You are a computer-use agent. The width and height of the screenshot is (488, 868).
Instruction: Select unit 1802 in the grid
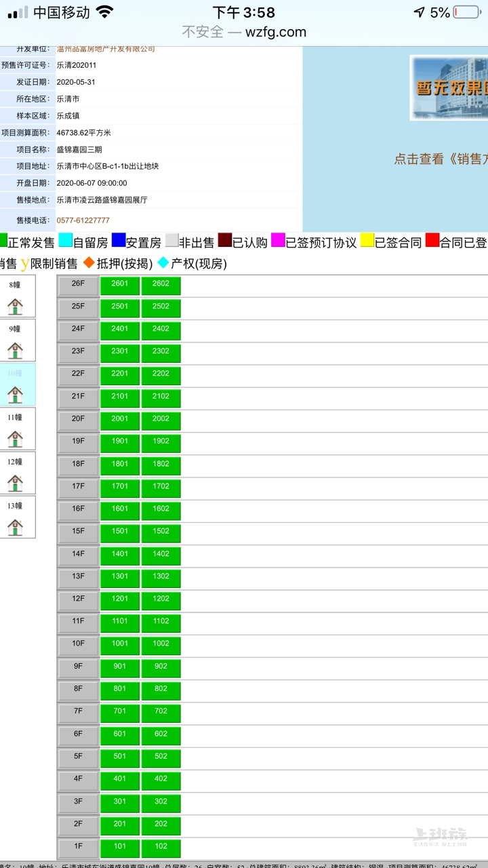(161, 465)
